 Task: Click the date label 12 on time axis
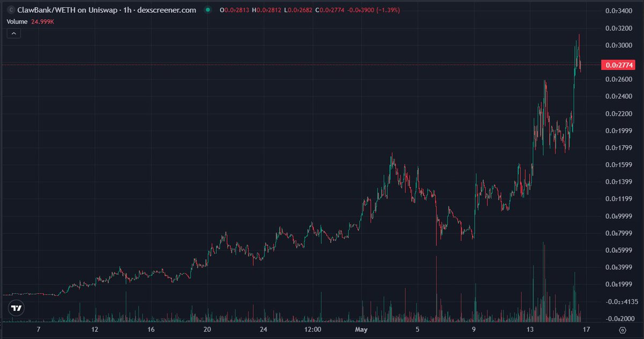coord(94,330)
